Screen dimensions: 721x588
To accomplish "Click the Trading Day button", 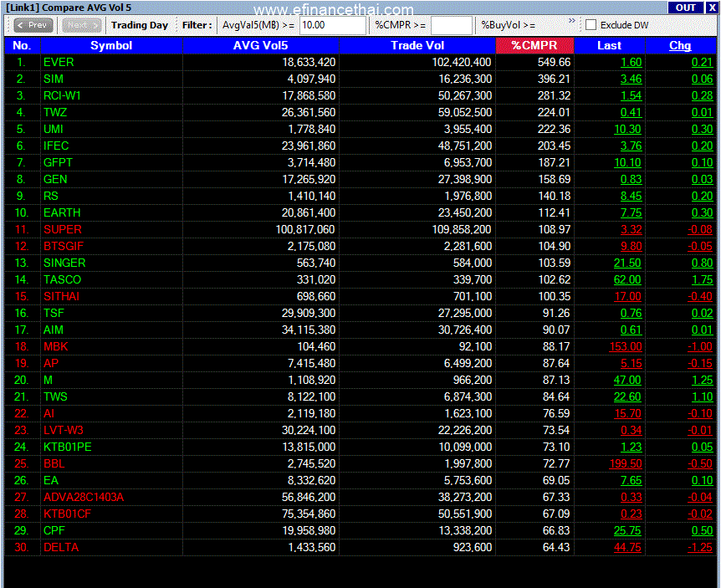I will coord(140,25).
